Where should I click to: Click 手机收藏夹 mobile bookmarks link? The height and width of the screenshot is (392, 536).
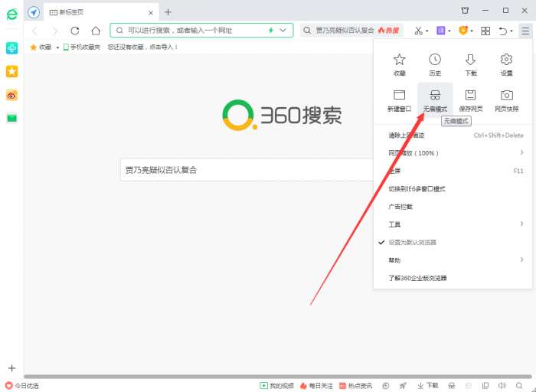82,47
